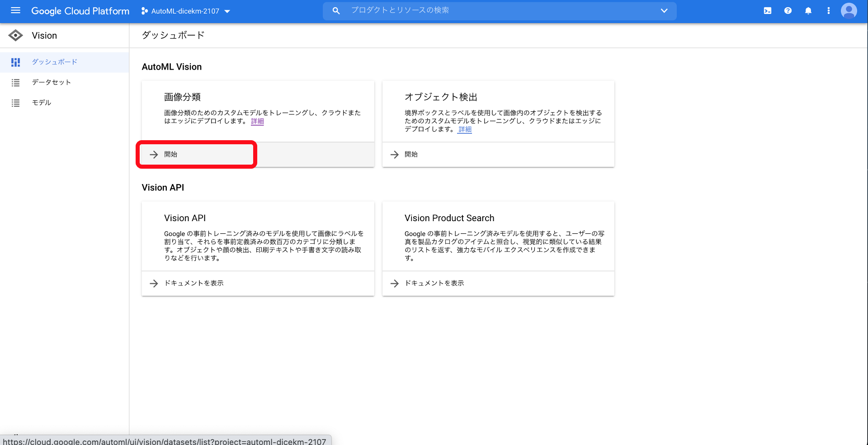Image resolution: width=868 pixels, height=445 pixels.
Task: Click the モデル list icon
Action: click(15, 103)
